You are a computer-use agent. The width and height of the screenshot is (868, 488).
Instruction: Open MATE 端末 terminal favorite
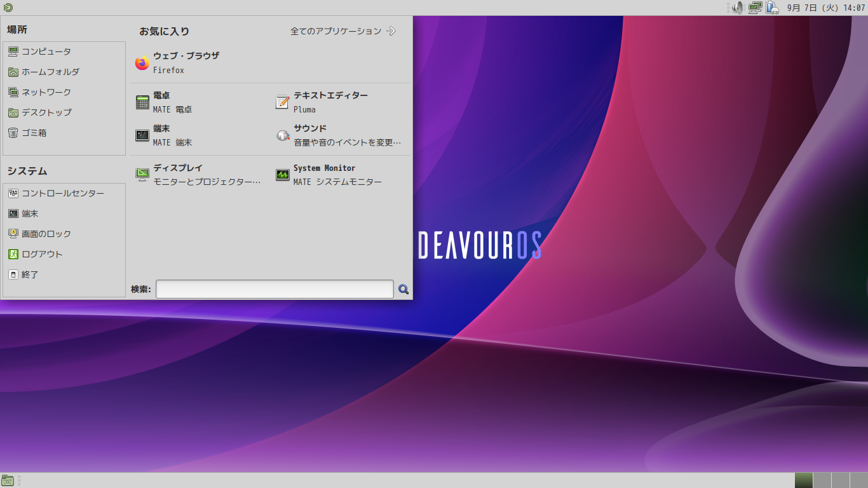201,135
